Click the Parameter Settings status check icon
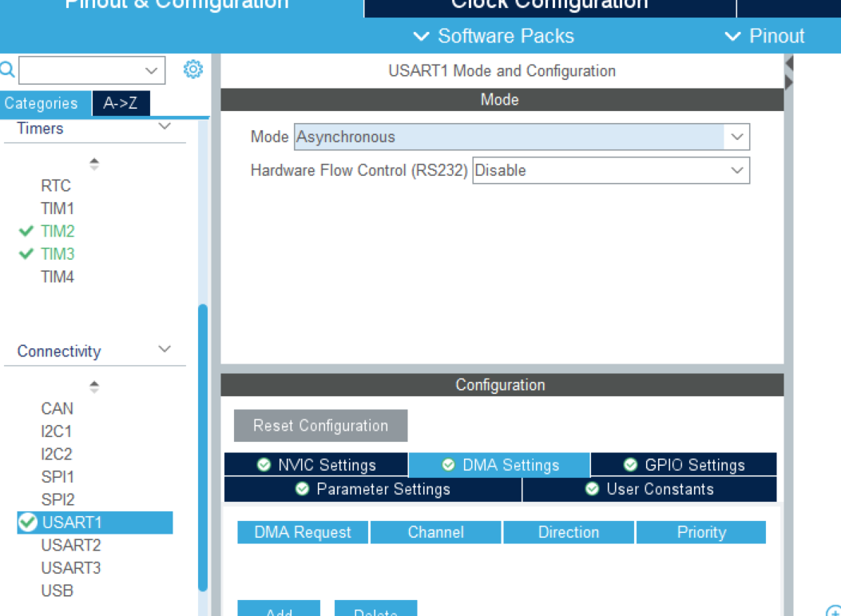Image resolution: width=841 pixels, height=616 pixels. pyautogui.click(x=303, y=489)
